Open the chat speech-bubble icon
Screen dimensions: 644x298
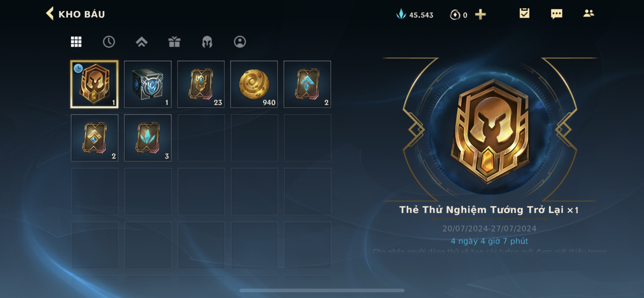pyautogui.click(x=557, y=14)
